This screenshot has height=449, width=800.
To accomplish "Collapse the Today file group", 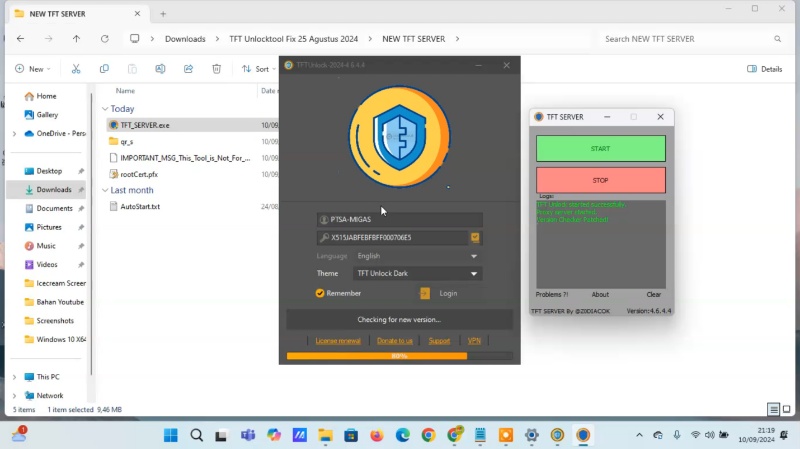I will tap(105, 109).
